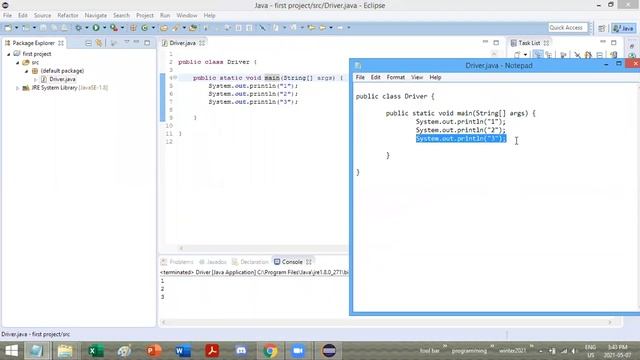Open the Windows Start button

(x=11, y=351)
